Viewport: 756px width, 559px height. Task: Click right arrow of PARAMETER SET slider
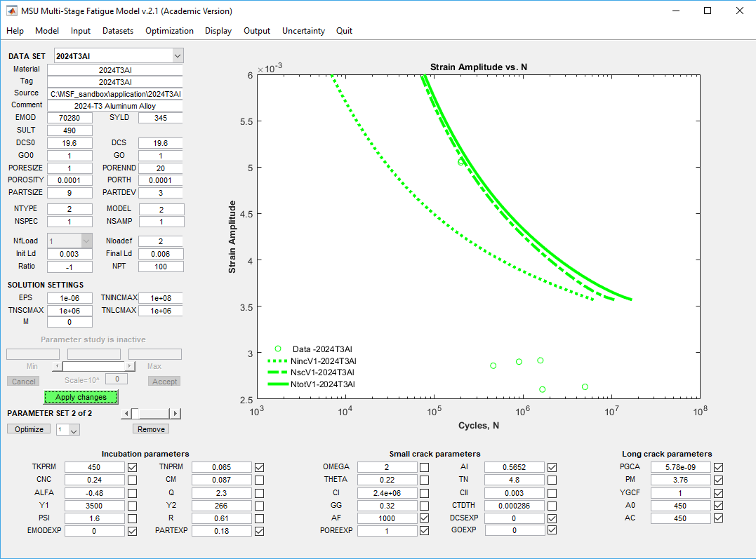[x=175, y=414]
